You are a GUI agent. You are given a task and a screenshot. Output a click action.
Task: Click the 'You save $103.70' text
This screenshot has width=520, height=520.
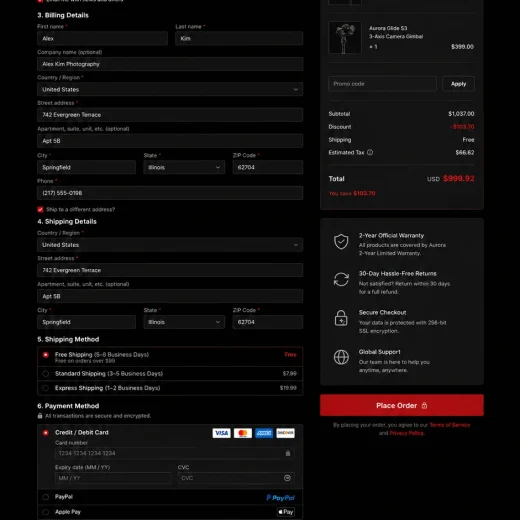click(352, 193)
